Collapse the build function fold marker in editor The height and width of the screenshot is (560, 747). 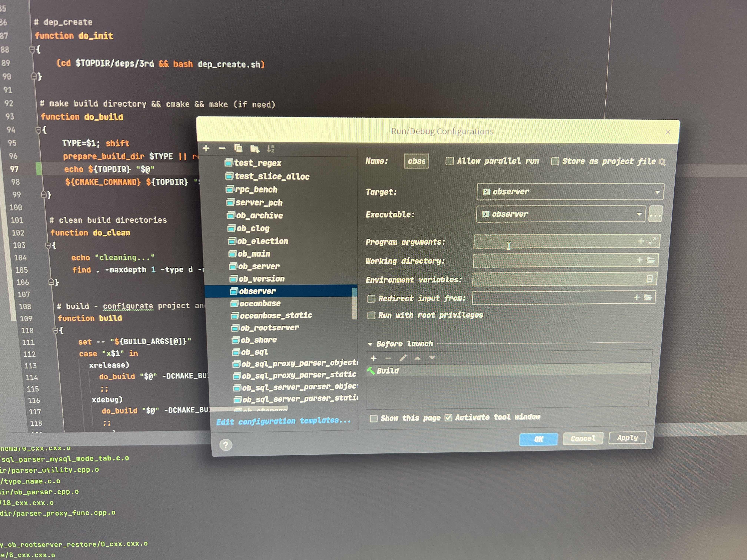(55, 331)
